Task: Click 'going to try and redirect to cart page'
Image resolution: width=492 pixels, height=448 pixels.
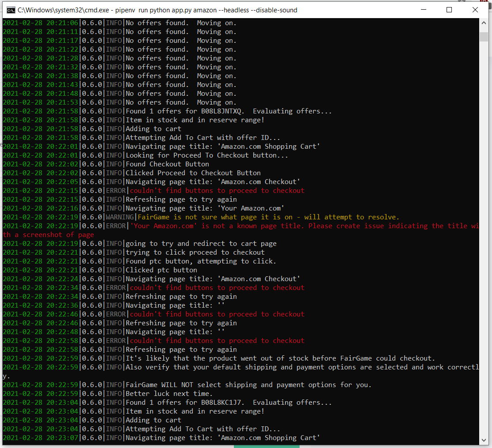Action: [x=139, y=243]
